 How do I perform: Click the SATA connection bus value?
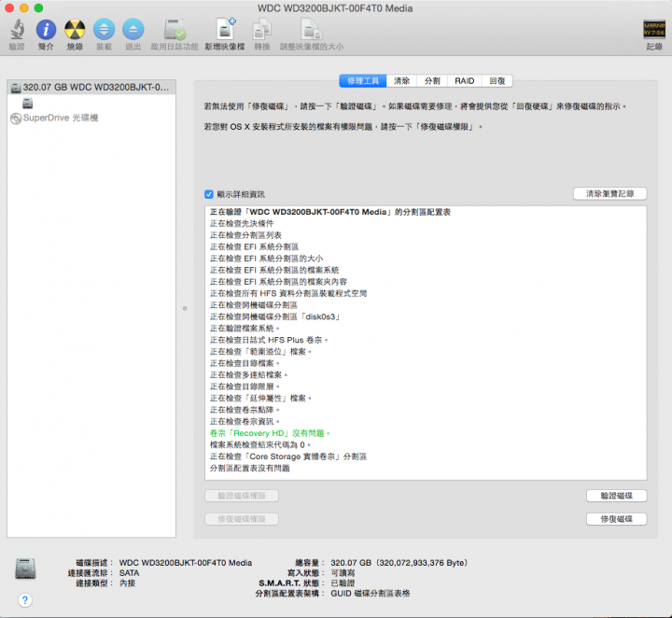coord(129,573)
